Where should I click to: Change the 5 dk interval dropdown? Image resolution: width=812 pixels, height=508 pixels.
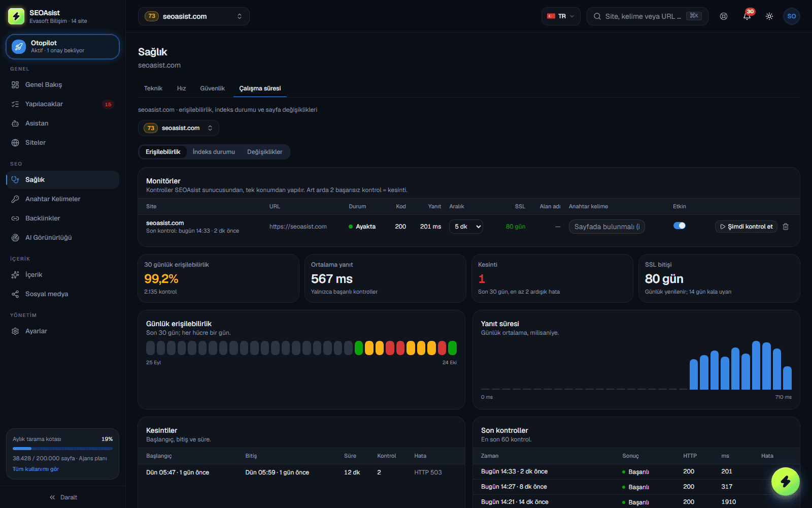point(466,227)
